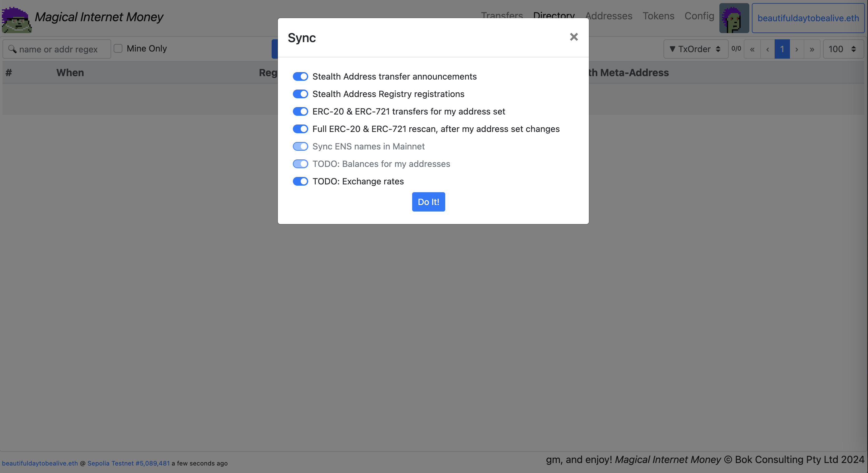Click the punk avatar beside the ENS name
Screen dimensions: 868x473
(x=734, y=18)
